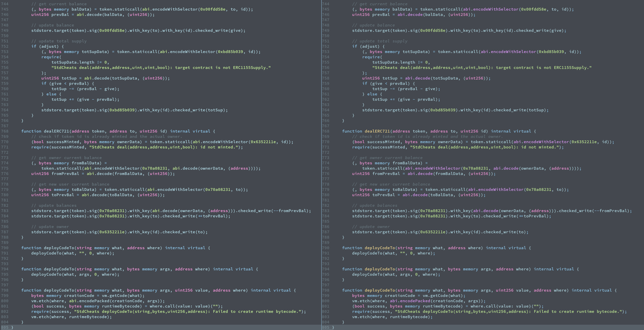The image size is (644, 330).
Task: Click line number 805 in the left pane
Action: pos(5,327)
